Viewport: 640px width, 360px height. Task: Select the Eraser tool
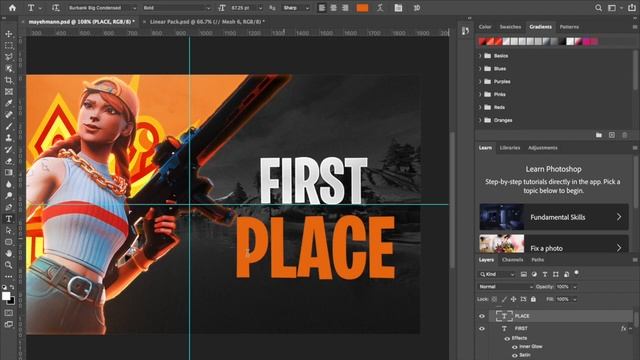tap(9, 161)
